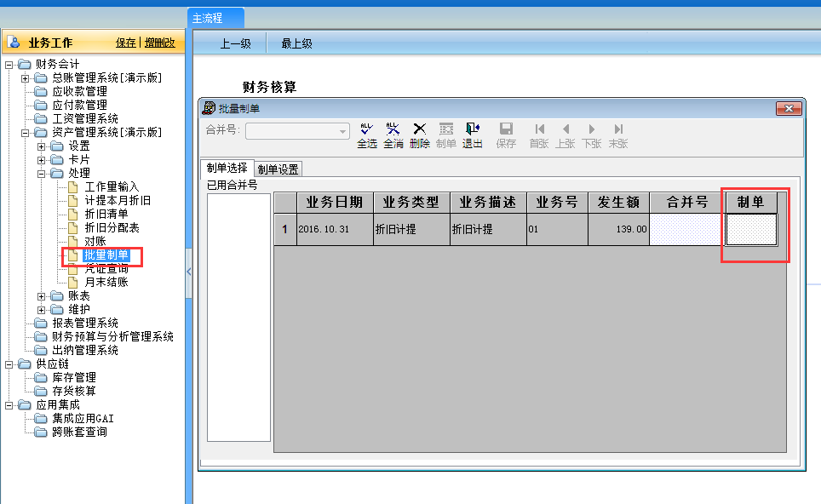Open the 合并号 dropdown list
Viewport: 821px width, 504px height.
343,131
